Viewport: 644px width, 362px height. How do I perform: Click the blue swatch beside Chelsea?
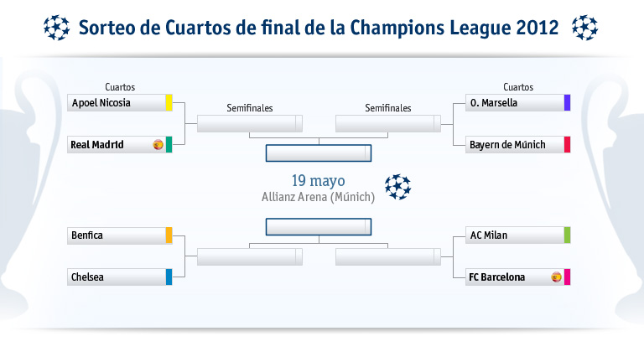[x=169, y=277]
